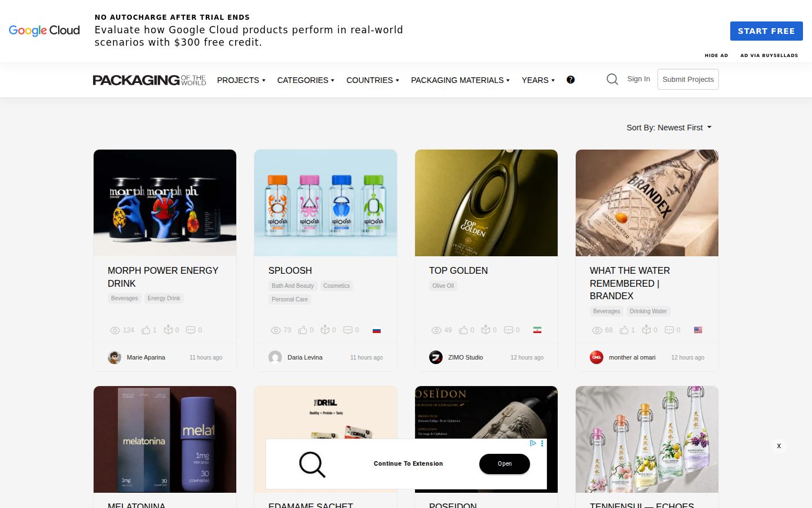Click views eye icon on Top Golden card
The width and height of the screenshot is (812, 508).
(x=436, y=330)
